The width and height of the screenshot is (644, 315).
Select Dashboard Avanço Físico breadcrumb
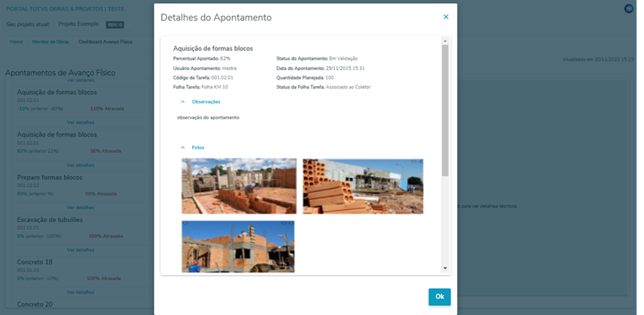(x=106, y=42)
